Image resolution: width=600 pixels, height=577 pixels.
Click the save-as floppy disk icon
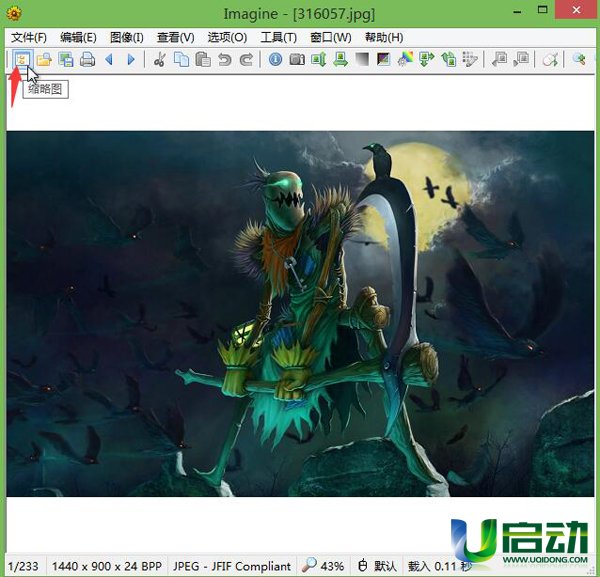66,59
